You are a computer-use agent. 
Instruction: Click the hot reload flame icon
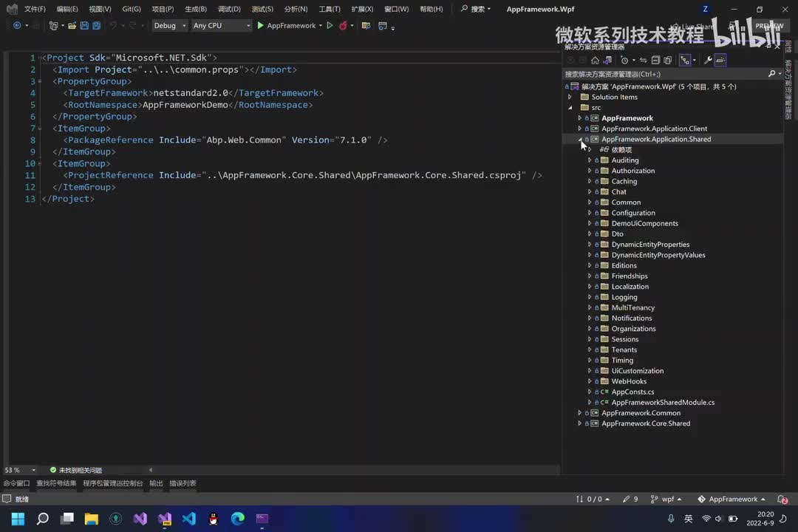(343, 25)
